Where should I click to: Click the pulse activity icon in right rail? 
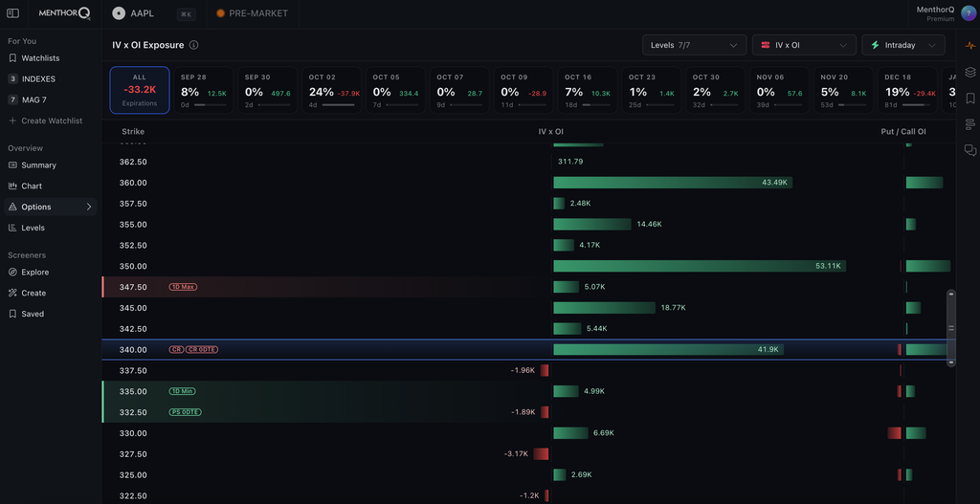[x=970, y=46]
